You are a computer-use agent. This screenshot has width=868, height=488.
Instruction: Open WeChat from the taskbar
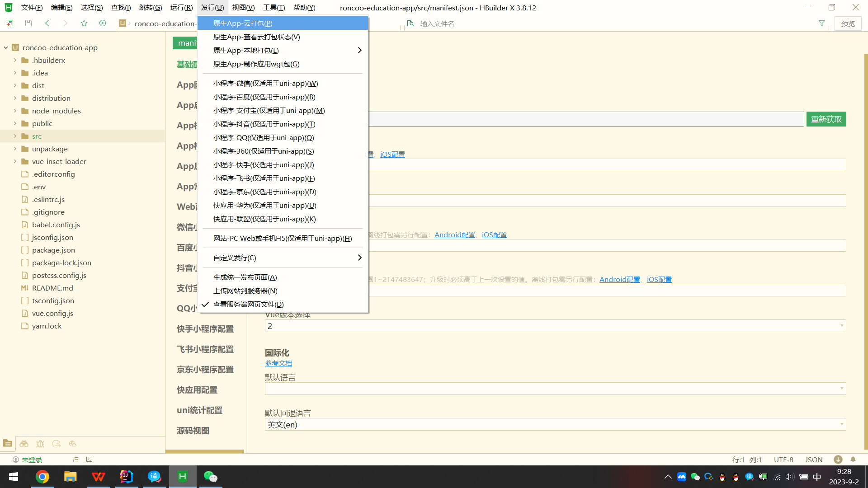210,477
